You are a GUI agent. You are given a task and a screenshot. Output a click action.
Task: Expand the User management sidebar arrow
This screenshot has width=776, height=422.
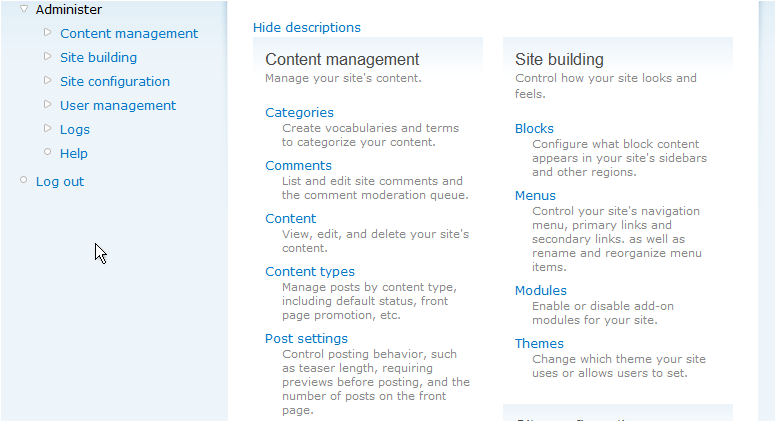click(x=47, y=104)
